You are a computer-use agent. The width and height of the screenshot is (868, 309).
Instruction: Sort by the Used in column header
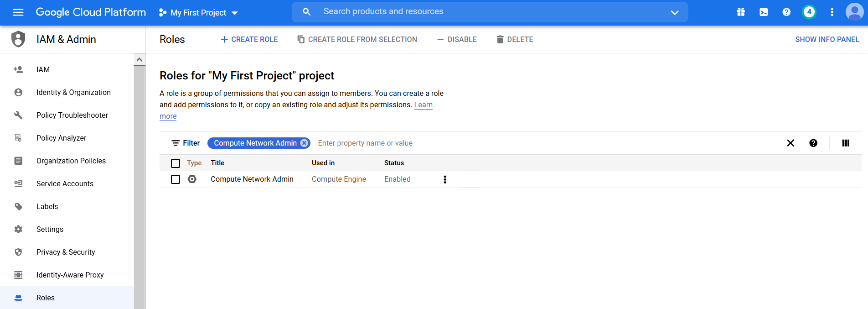(x=323, y=163)
